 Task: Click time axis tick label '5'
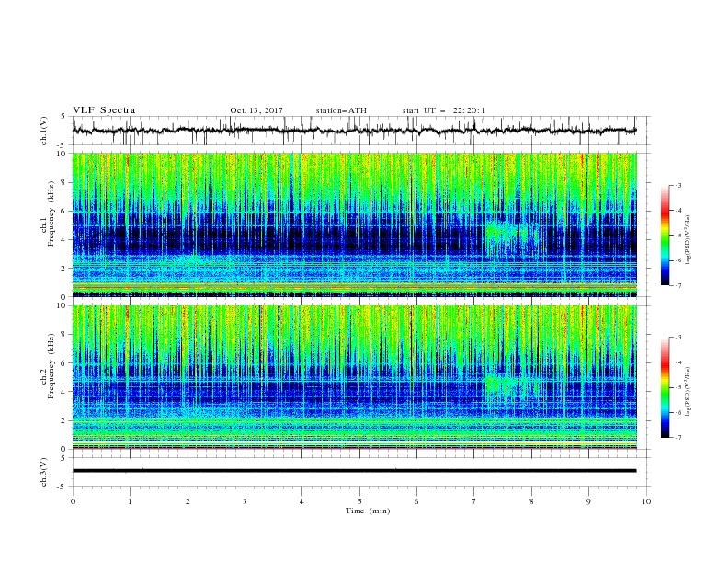pyautogui.click(x=359, y=501)
